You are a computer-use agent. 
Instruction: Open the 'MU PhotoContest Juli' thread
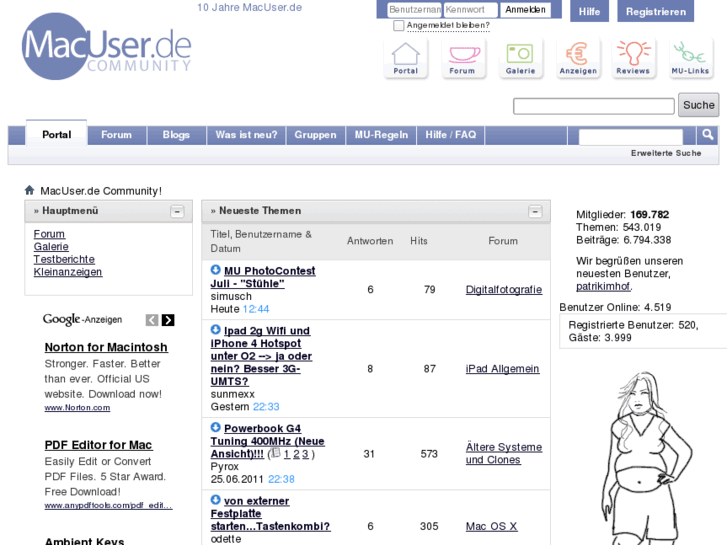[x=269, y=277]
